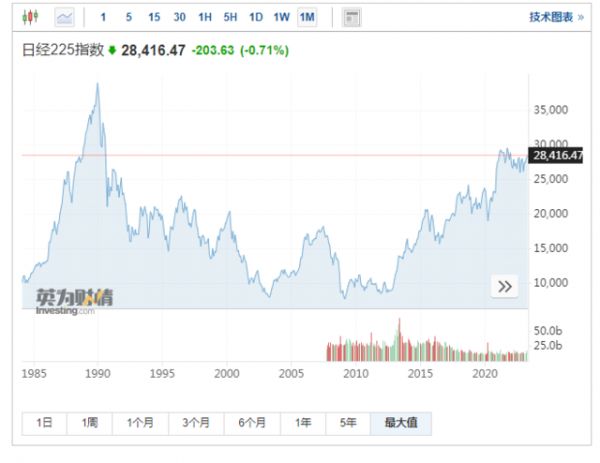Open the news panel icon in toolbar
This screenshot has width=600, height=463.
(351, 17)
